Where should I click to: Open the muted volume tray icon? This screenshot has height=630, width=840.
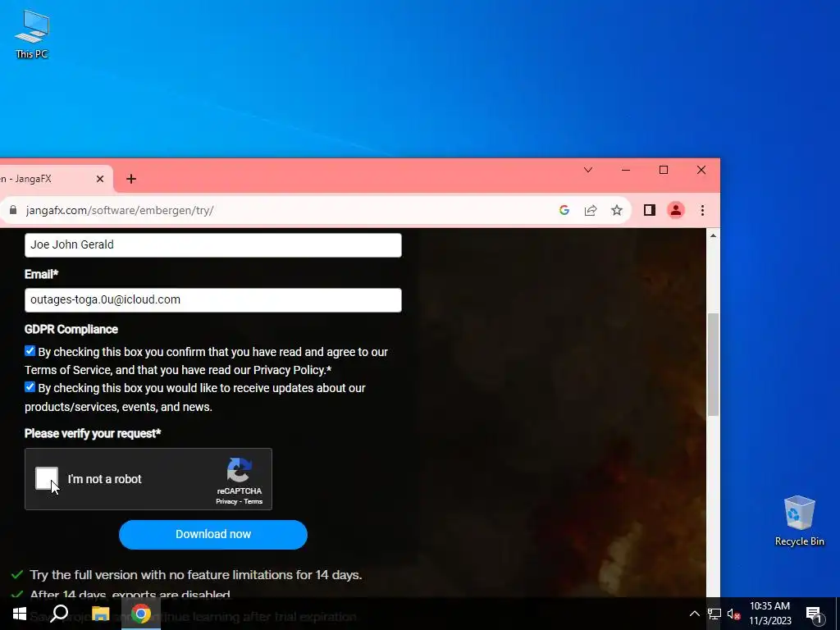pyautogui.click(x=734, y=614)
